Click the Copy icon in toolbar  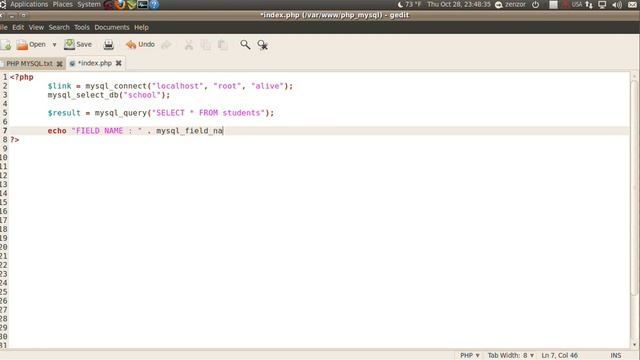(205, 45)
